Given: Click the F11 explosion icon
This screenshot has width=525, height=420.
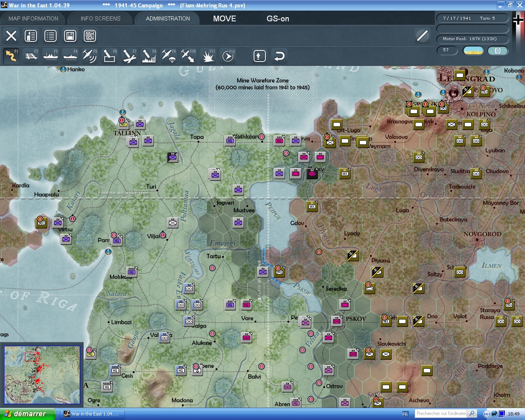Looking at the screenshot, I should (x=208, y=56).
